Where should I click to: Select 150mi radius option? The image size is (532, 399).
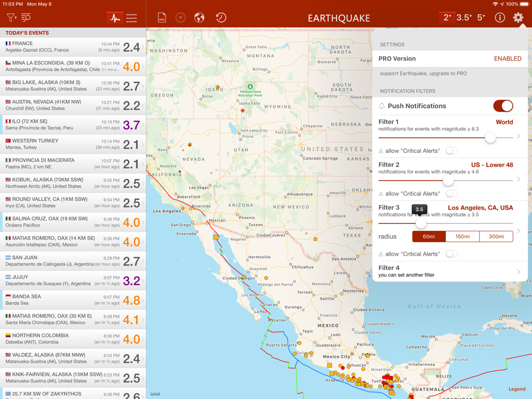tap(462, 237)
